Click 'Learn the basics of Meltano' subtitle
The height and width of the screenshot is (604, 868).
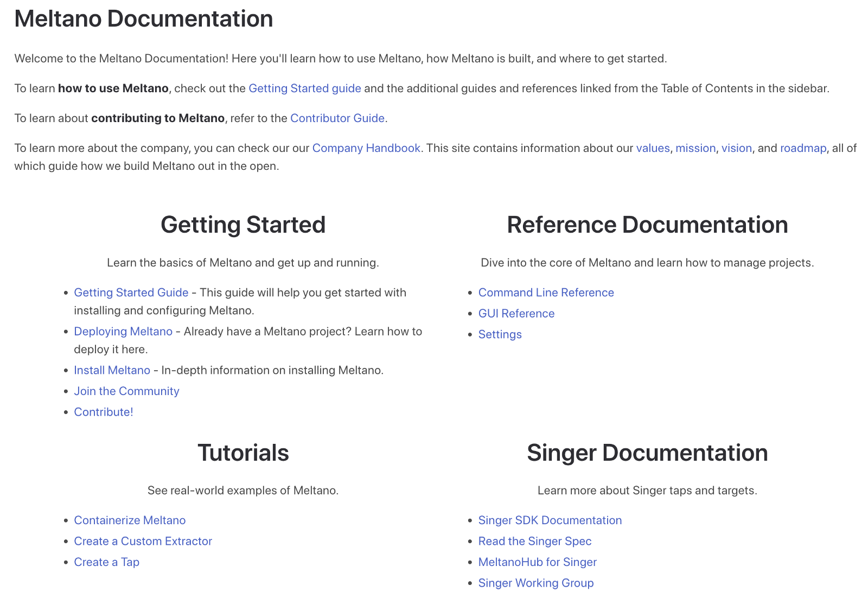click(243, 263)
